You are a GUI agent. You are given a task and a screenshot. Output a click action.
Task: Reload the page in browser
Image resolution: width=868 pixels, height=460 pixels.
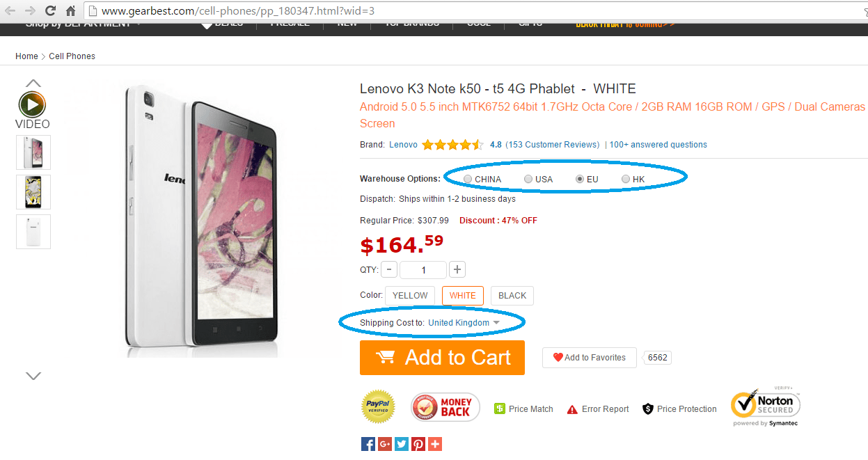point(50,11)
